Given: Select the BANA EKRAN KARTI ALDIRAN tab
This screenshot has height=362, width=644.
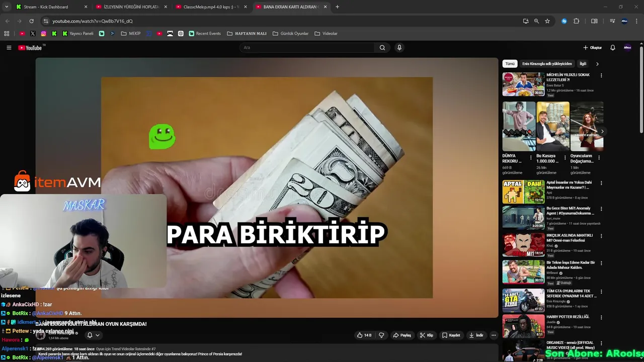Looking at the screenshot, I should (291, 7).
